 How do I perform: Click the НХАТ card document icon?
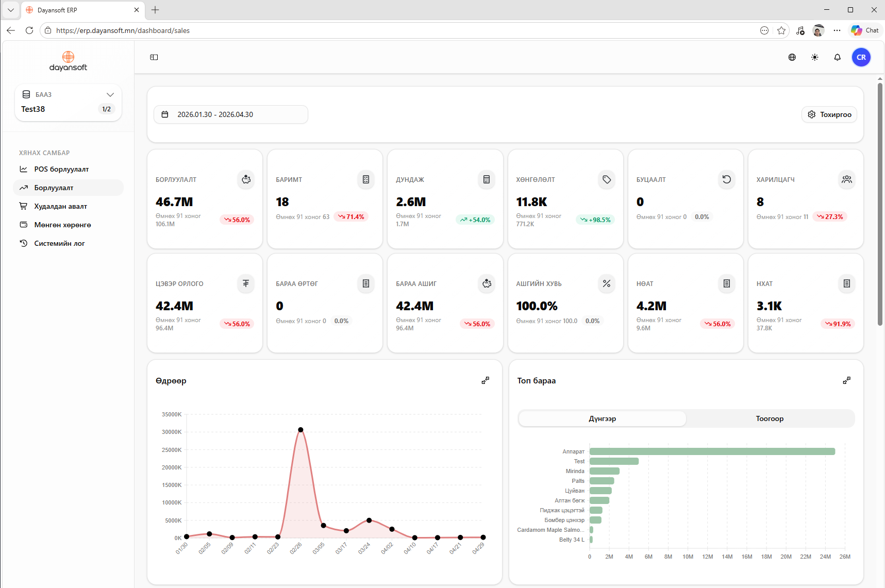point(847,283)
